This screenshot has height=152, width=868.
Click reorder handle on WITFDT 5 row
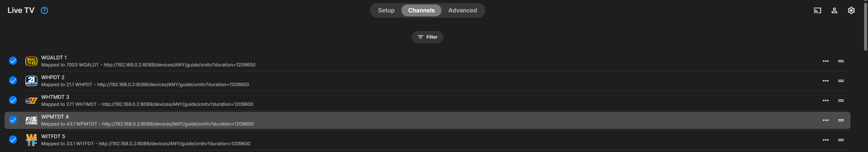pyautogui.click(x=841, y=140)
